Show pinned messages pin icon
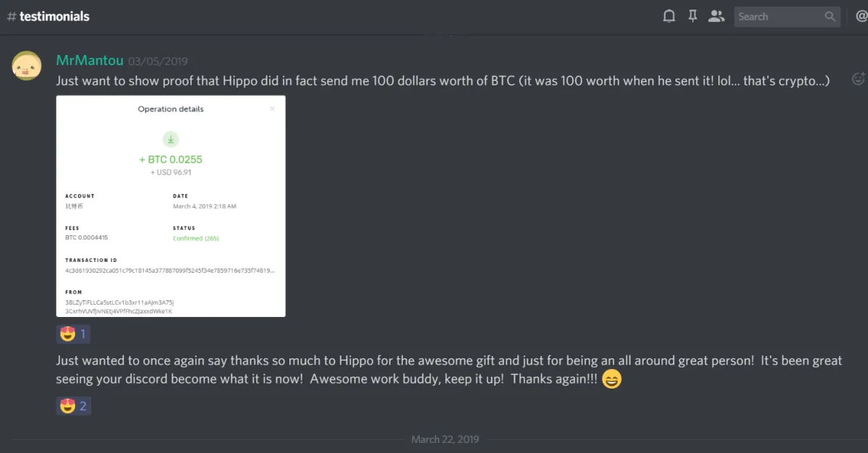The height and width of the screenshot is (453, 868). coord(692,16)
